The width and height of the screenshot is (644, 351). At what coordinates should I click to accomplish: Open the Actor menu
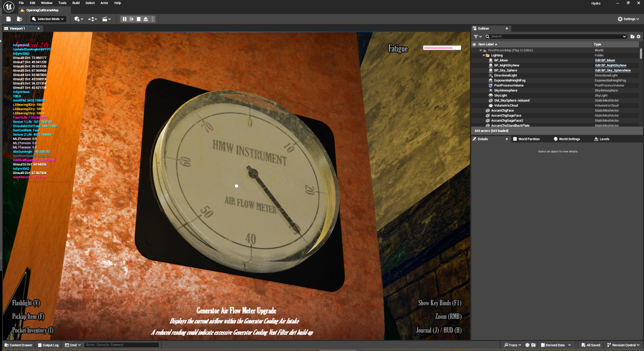click(104, 3)
